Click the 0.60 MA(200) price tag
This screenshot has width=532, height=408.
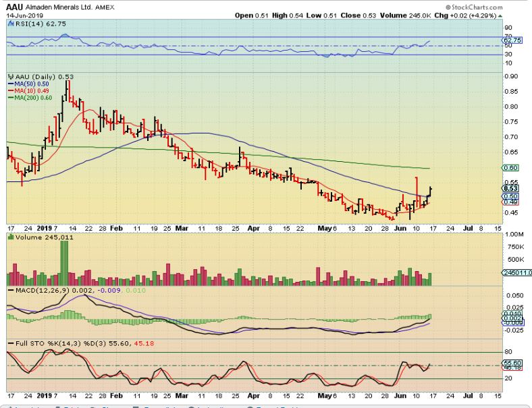(510, 168)
